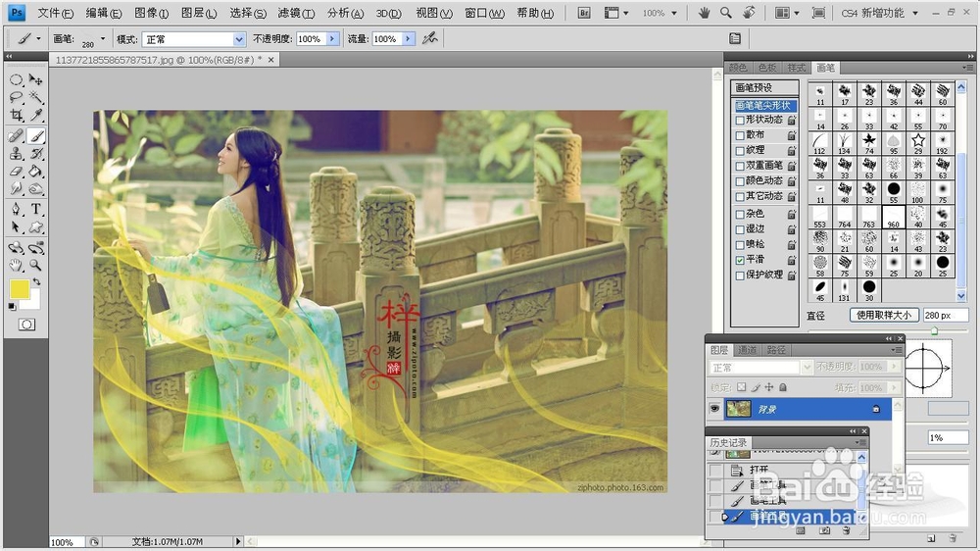The width and height of the screenshot is (980, 551).
Task: Open the Filter (滤镜) menu
Action: [296, 13]
